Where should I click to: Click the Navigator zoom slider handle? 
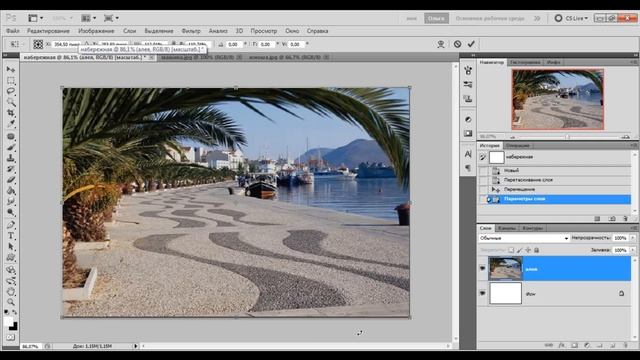[x=568, y=137]
